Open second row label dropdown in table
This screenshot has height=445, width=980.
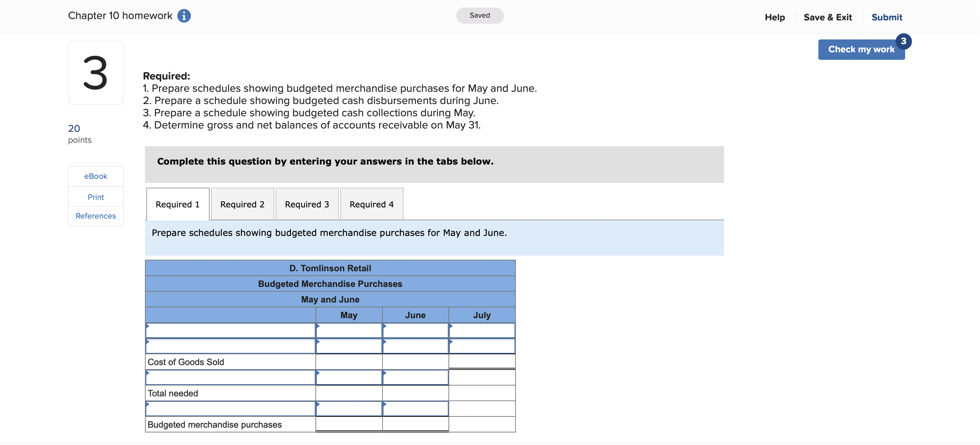click(230, 346)
